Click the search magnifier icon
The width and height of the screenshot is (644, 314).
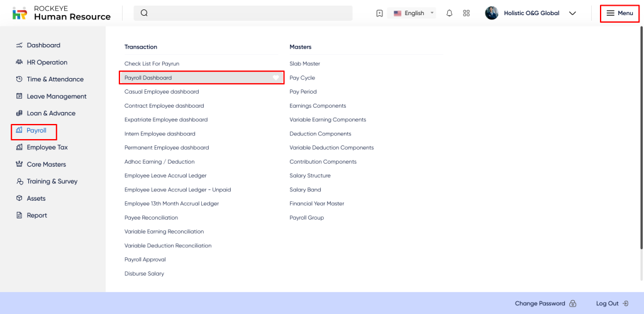tap(144, 13)
